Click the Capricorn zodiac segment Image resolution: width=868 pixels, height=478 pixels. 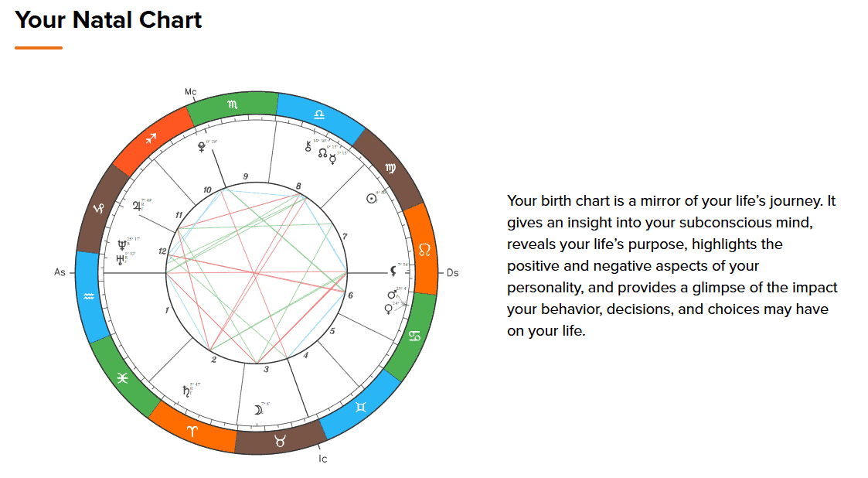pyautogui.click(x=98, y=209)
